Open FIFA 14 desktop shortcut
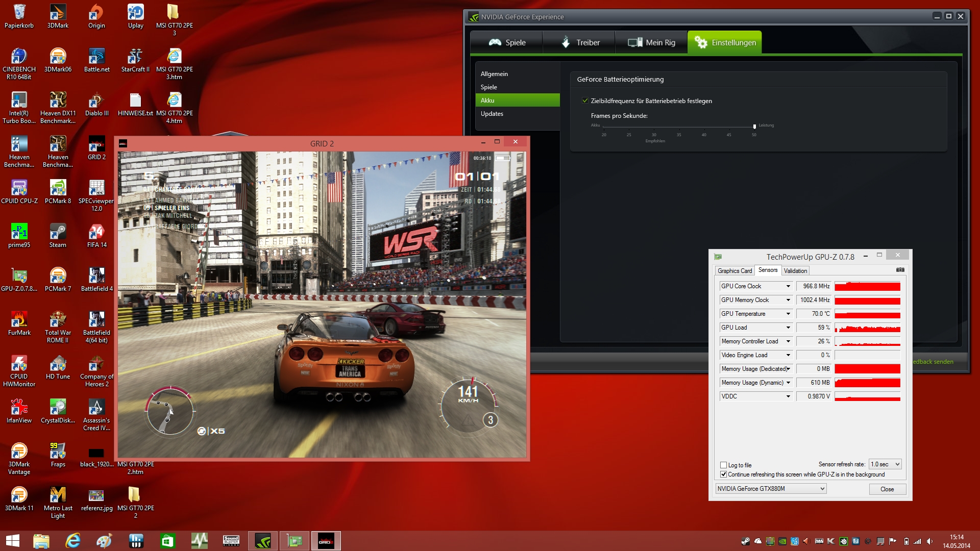Viewport: 980px width, 551px height. tap(96, 235)
